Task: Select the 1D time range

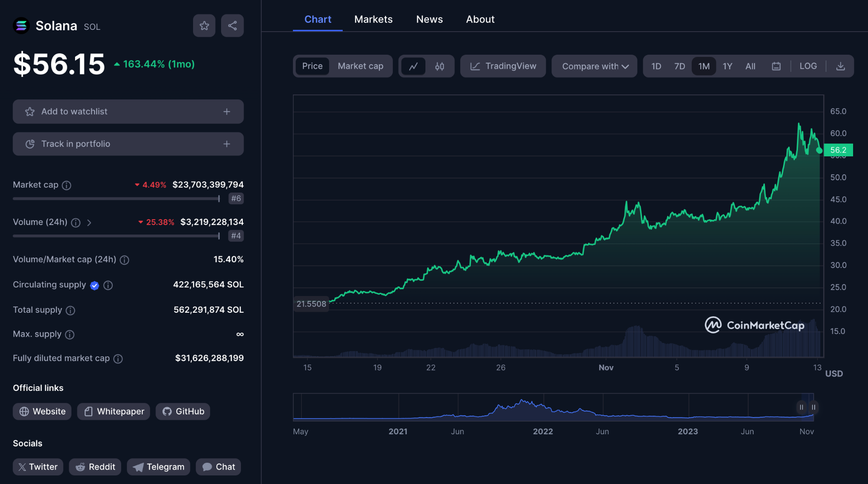Action: click(656, 66)
